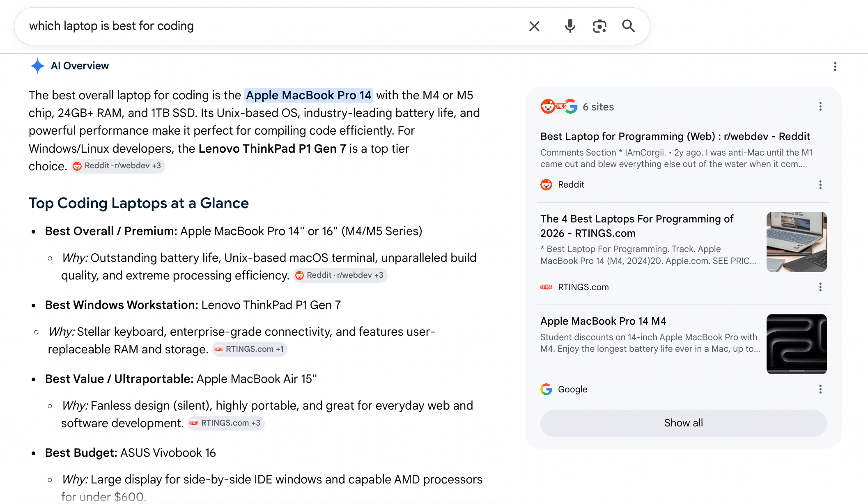The height and width of the screenshot is (504, 868).
Task: Open RTINGS.com +3 citation chip
Action: point(226,423)
